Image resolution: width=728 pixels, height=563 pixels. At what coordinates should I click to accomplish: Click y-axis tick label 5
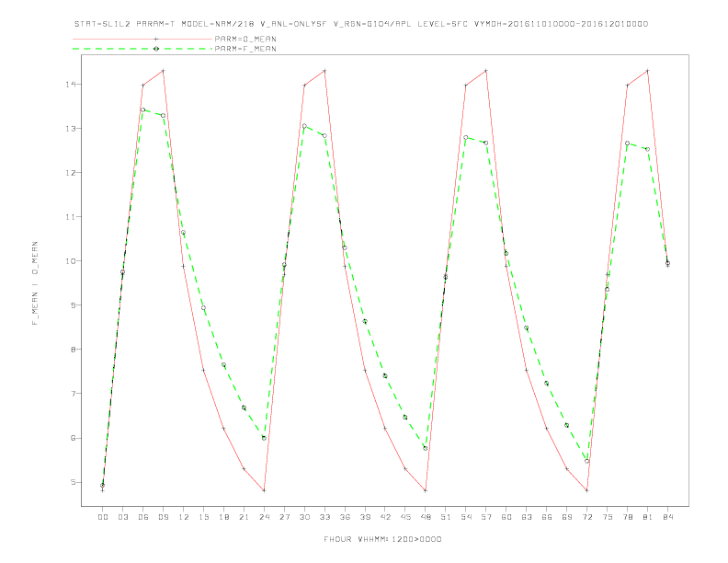pyautogui.click(x=73, y=482)
